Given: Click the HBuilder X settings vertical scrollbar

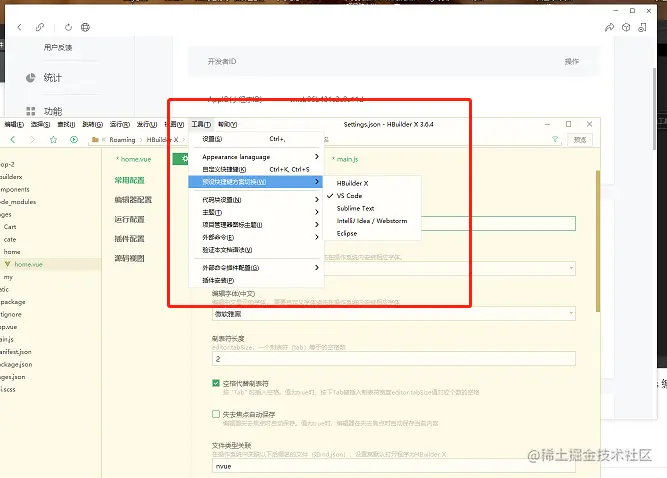Looking at the screenshot, I should pyautogui.click(x=598, y=241).
